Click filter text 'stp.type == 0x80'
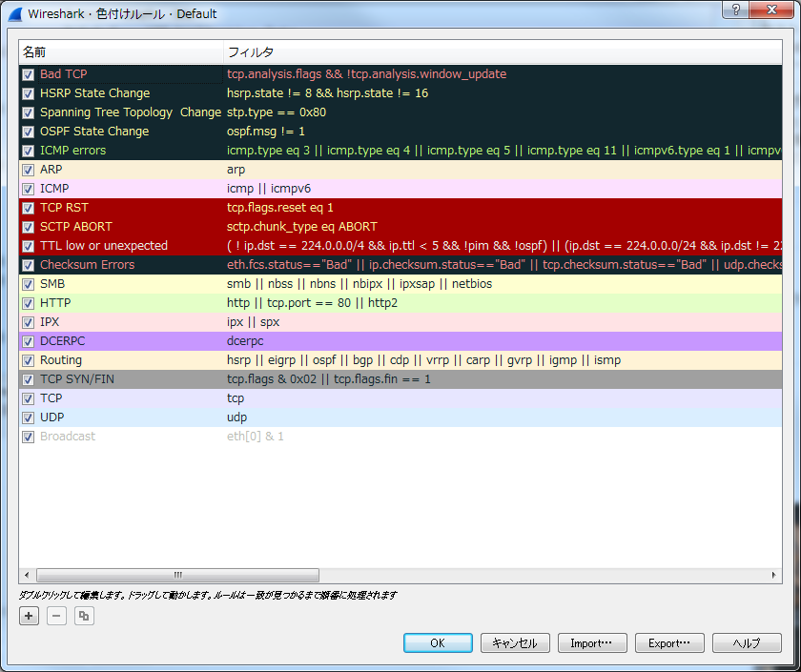Image resolution: width=801 pixels, height=672 pixels. (277, 112)
